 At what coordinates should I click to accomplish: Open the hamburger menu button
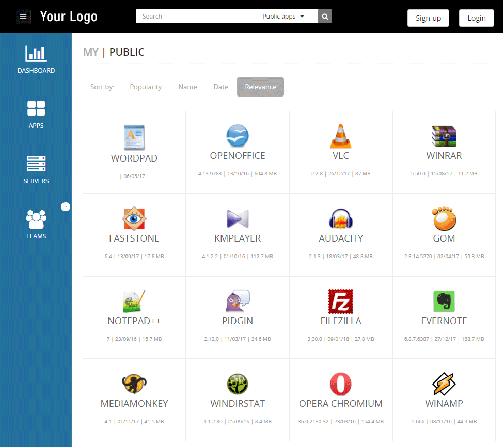[23, 17]
